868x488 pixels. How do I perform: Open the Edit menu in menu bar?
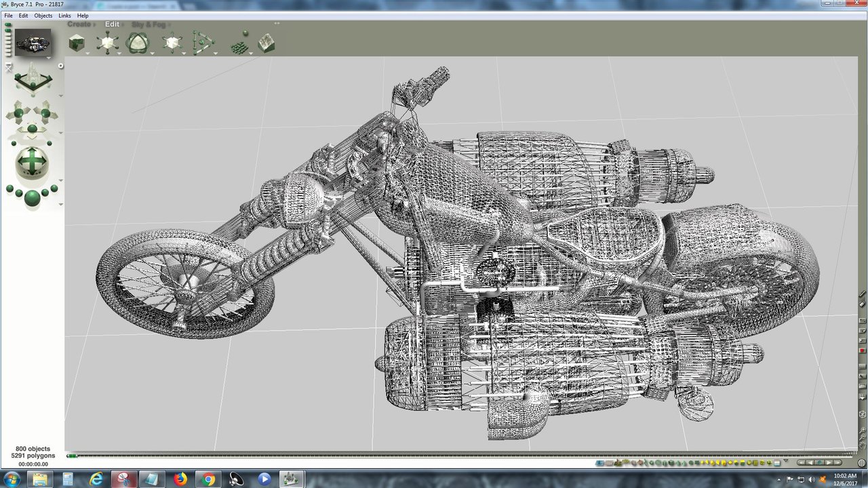coord(24,16)
